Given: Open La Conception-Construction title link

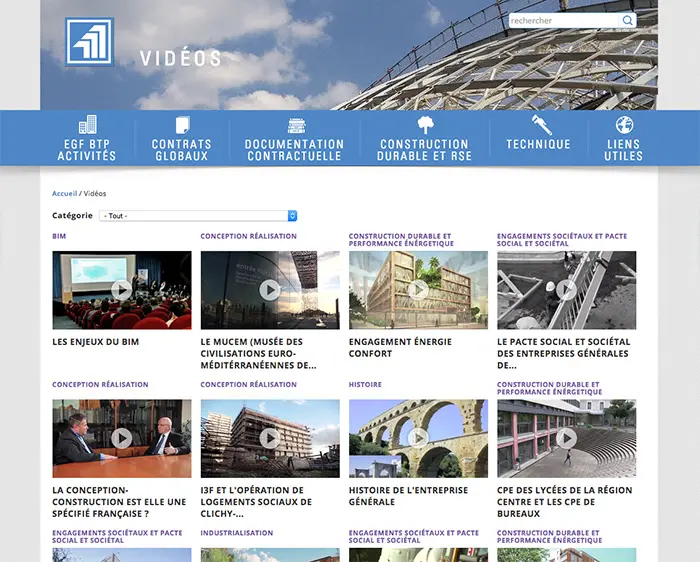Looking at the screenshot, I should [119, 502].
